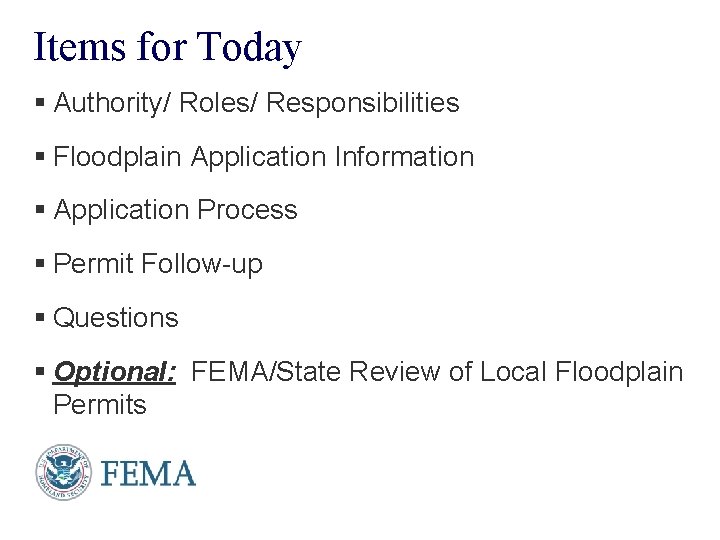Click the underlined bold Optional: text
This screenshot has height=540, width=720.
point(115,373)
